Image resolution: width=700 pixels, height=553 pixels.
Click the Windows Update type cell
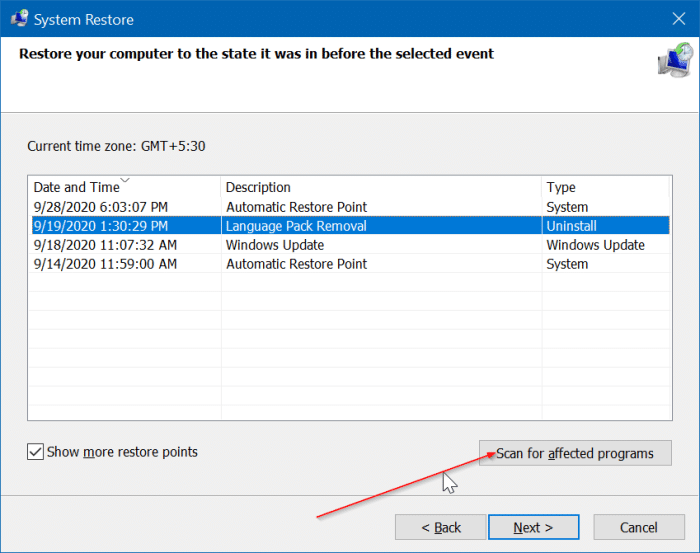tap(596, 245)
